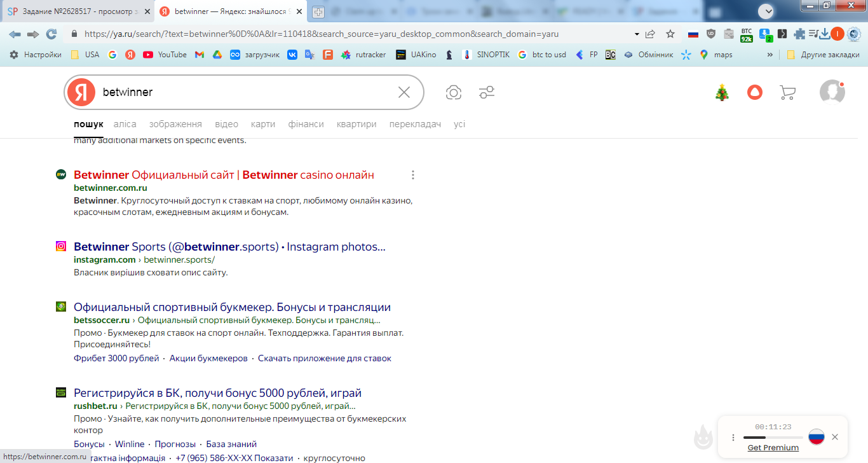
Task: Switch to the карти maps tab
Action: pyautogui.click(x=263, y=124)
